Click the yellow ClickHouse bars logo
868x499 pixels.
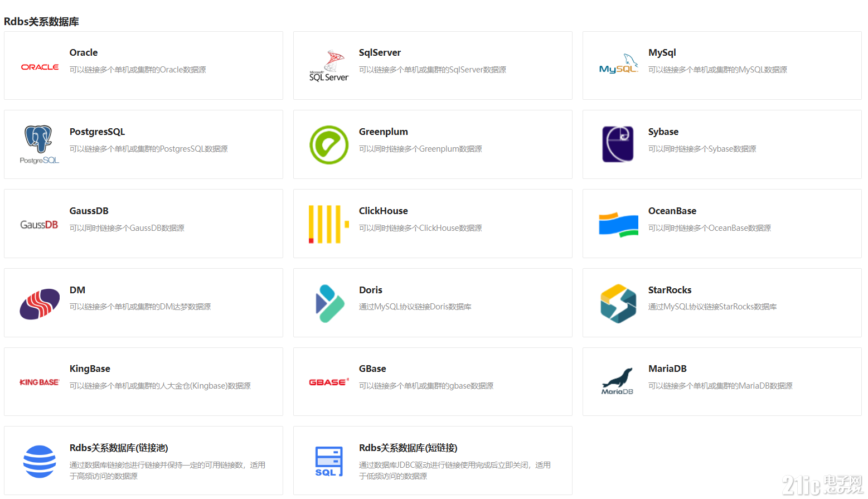pyautogui.click(x=329, y=224)
